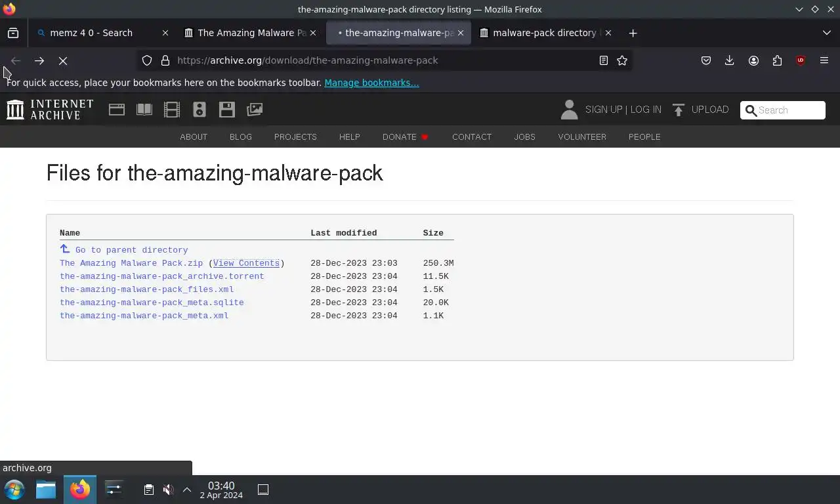Click the URL address bar

[x=384, y=60]
